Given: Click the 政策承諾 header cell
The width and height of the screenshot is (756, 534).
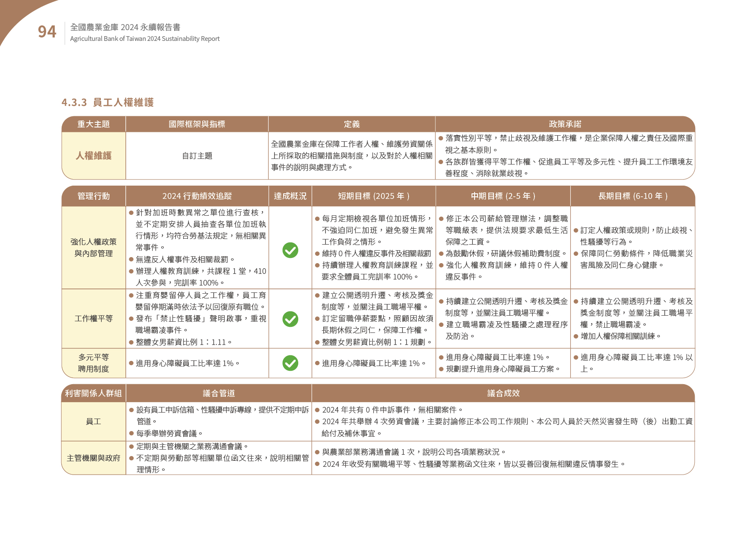Looking at the screenshot, I should 565,124.
